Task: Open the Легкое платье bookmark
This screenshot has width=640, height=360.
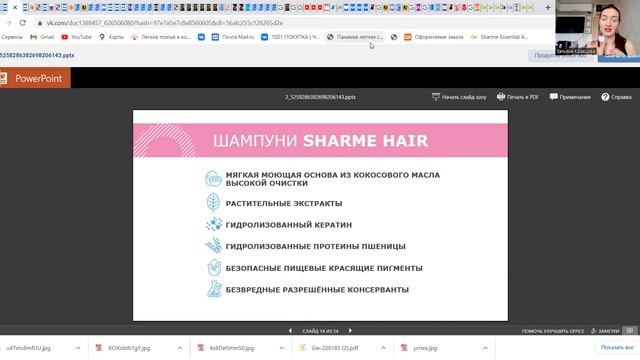Action: pos(161,37)
